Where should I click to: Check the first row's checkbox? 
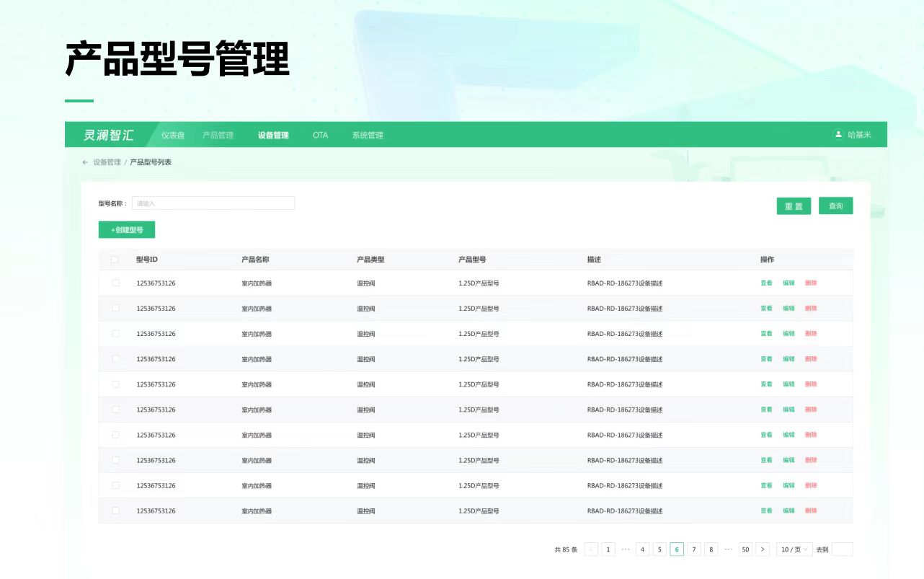pyautogui.click(x=115, y=283)
